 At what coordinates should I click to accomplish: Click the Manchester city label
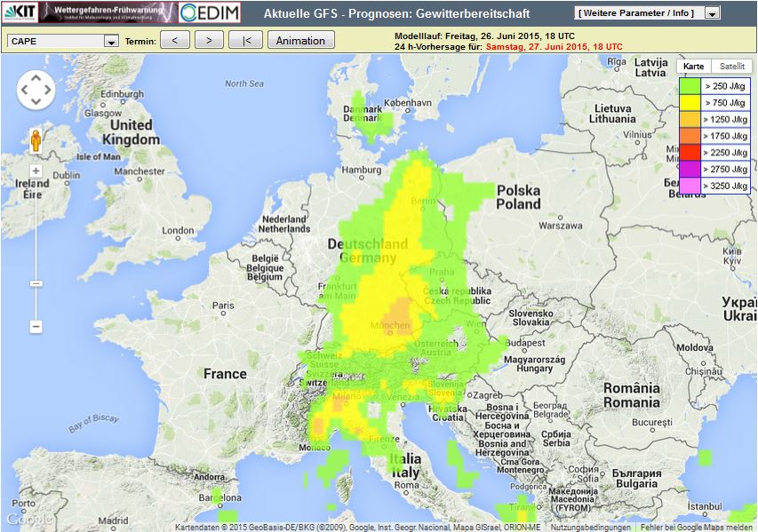point(140,171)
